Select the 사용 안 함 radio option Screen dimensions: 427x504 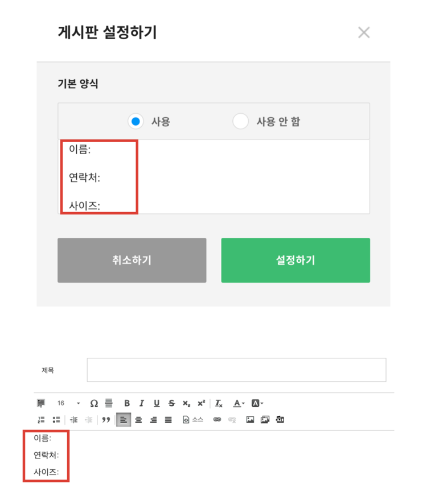coord(240,122)
